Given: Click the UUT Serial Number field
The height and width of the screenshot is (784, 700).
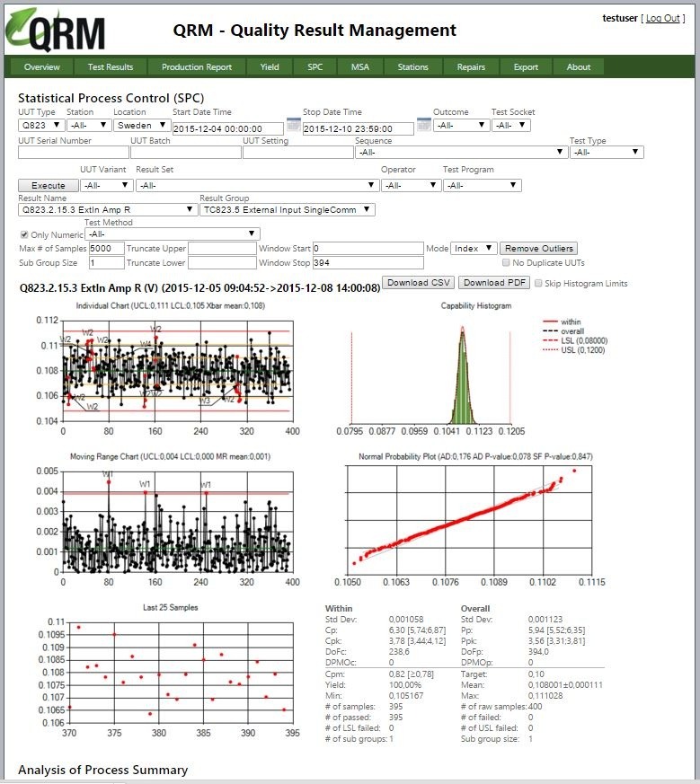Looking at the screenshot, I should [x=74, y=152].
